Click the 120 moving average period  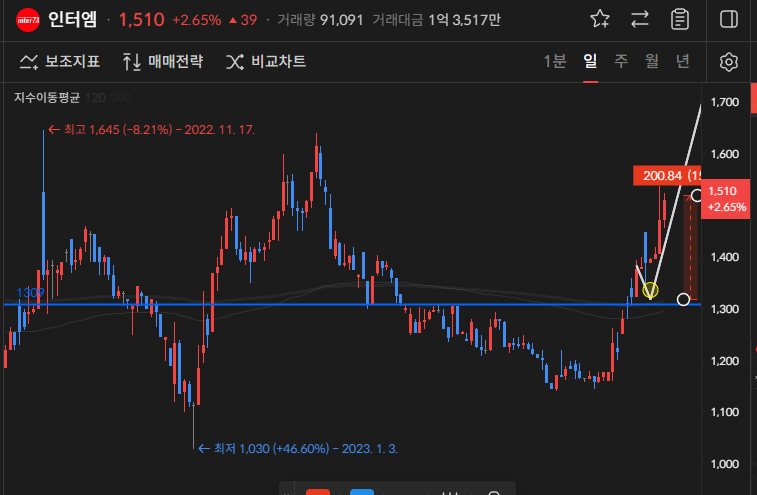click(x=95, y=98)
